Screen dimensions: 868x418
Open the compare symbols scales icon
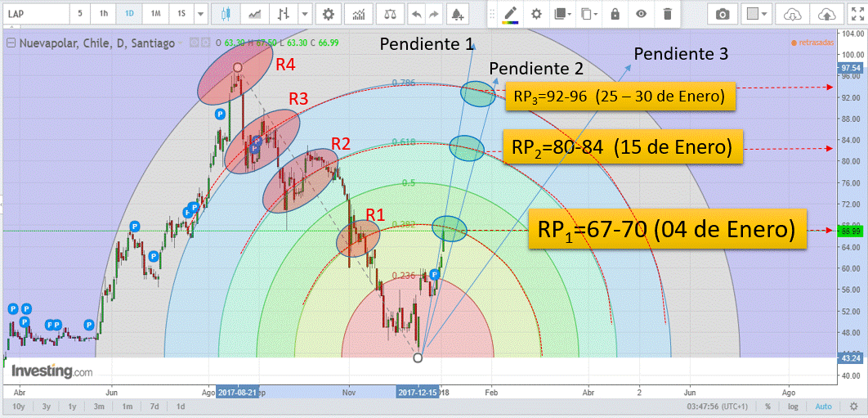tap(390, 14)
